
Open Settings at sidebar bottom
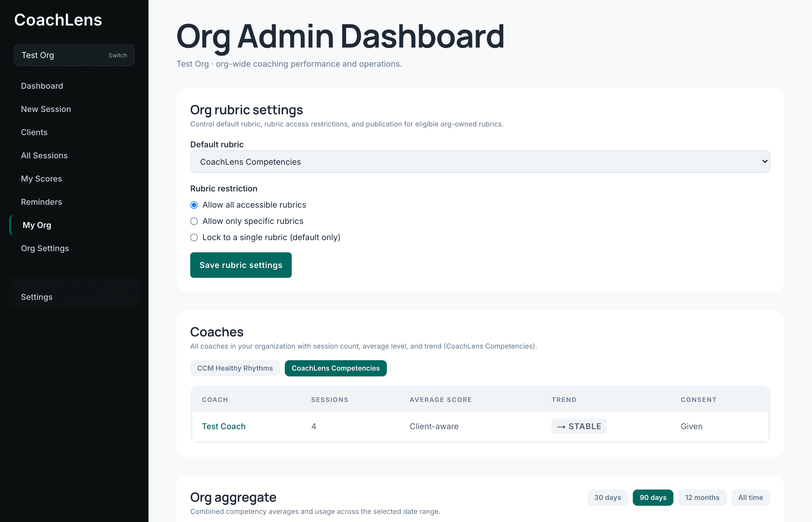click(37, 297)
